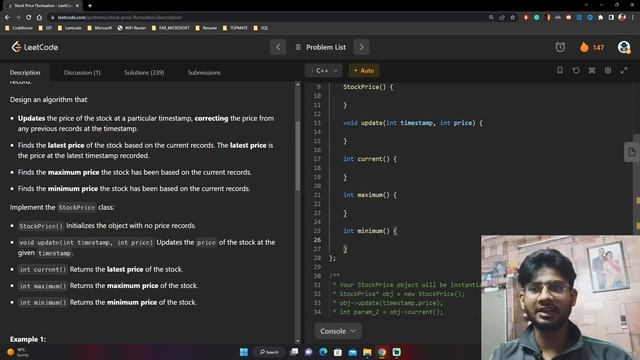This screenshot has height=360, width=640.
Task: Click the Chrome taskbar icon
Action: pyautogui.click(x=382, y=352)
